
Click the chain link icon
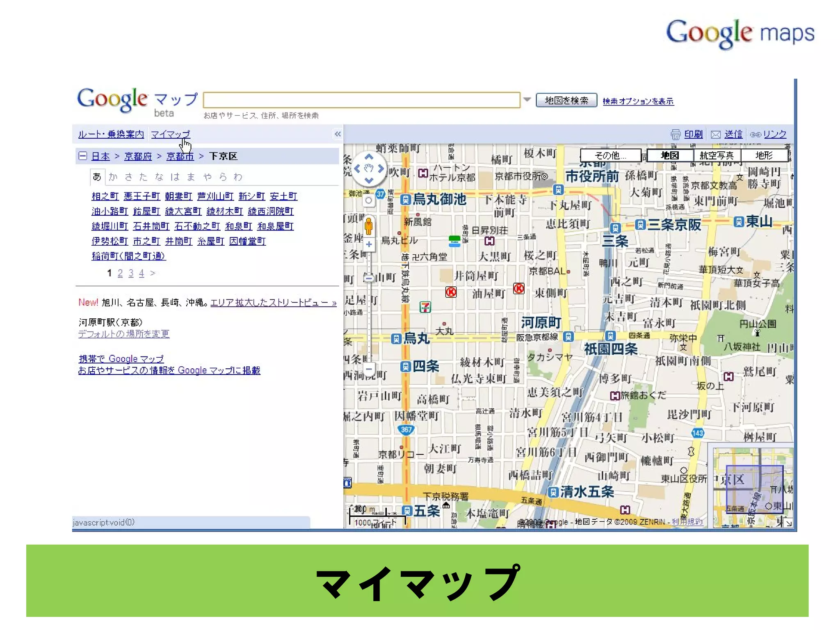point(755,135)
